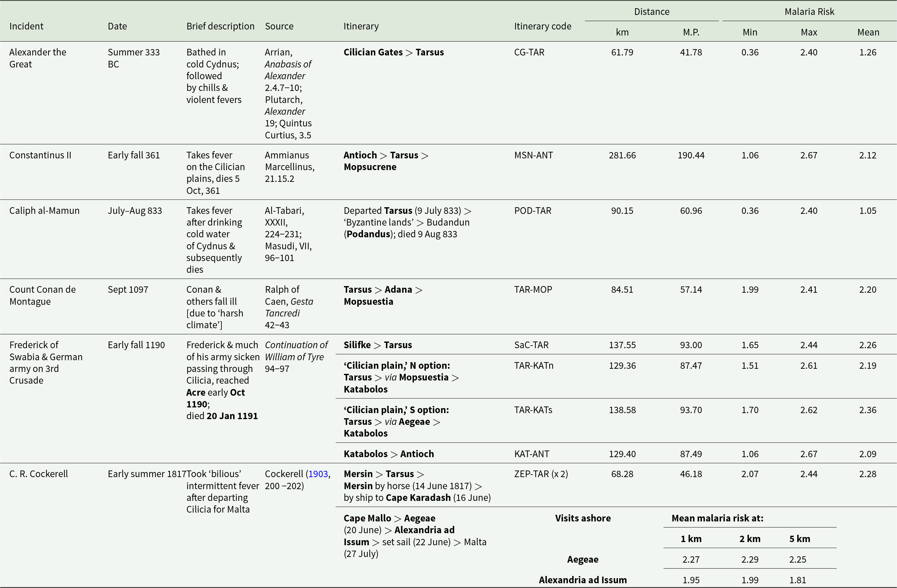Screen dimensions: 897x588
Task: Select the Brief description column header
Action: point(220,26)
